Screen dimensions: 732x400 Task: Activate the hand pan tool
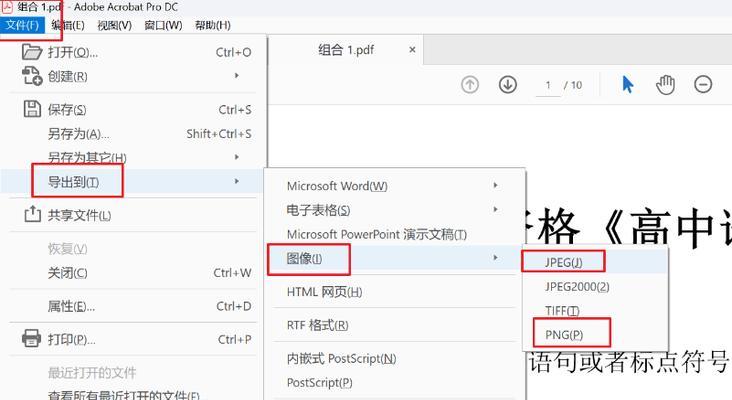[665, 84]
